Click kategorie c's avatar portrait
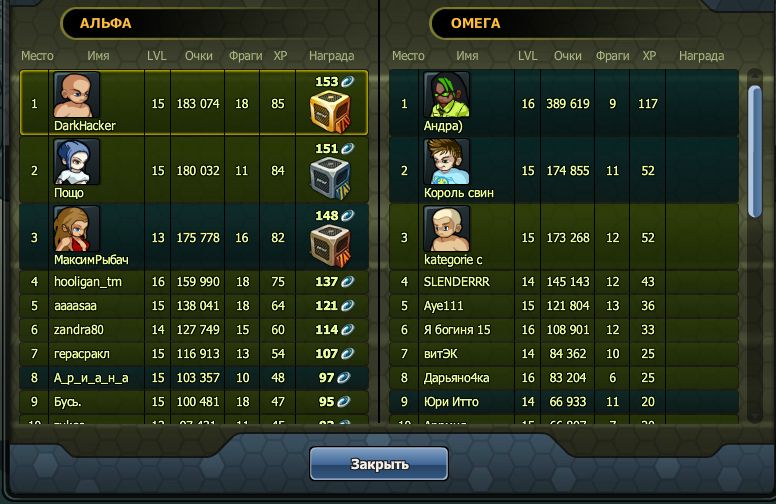This screenshot has height=504, width=776. (447, 229)
